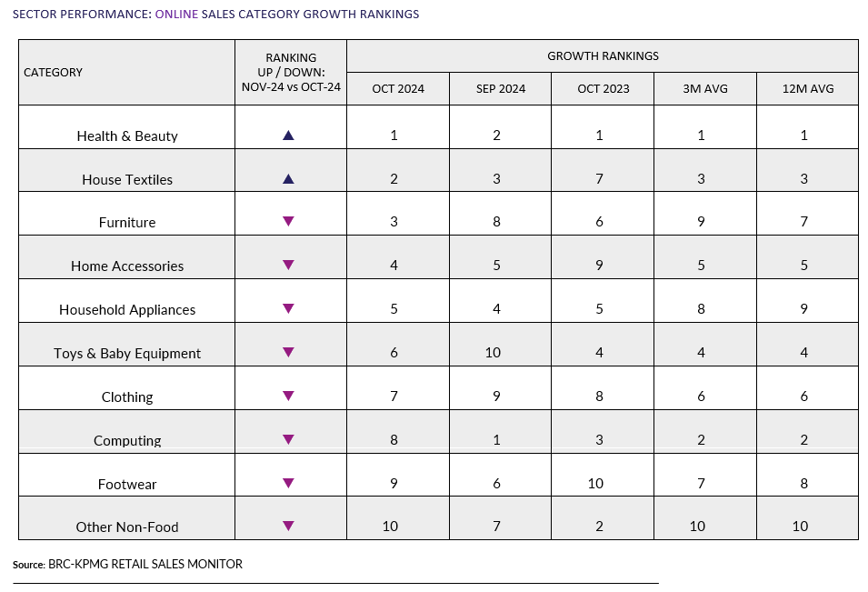Select the OCT 2024 column header
The image size is (868, 592).
tap(398, 88)
